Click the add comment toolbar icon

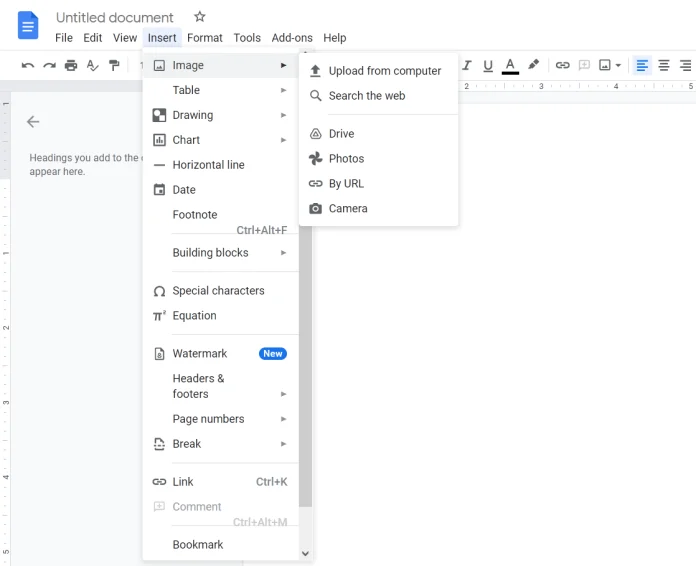pyautogui.click(x=584, y=66)
